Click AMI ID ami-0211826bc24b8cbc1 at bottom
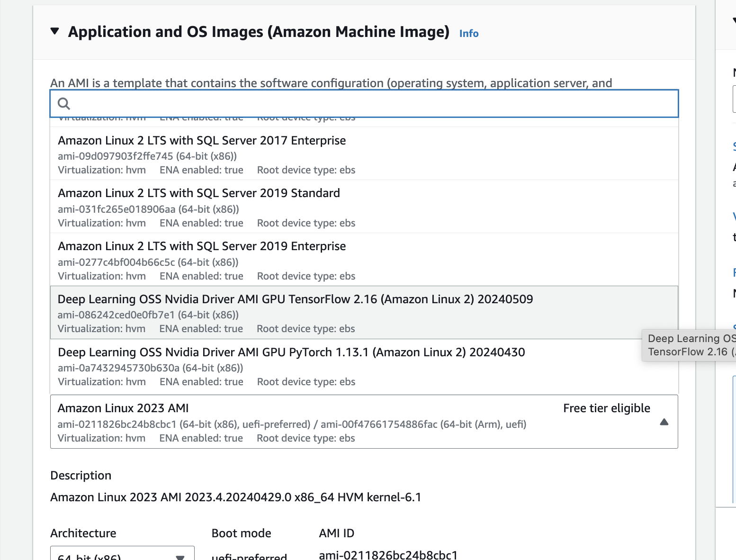Viewport: 736px width, 560px height. click(388, 554)
